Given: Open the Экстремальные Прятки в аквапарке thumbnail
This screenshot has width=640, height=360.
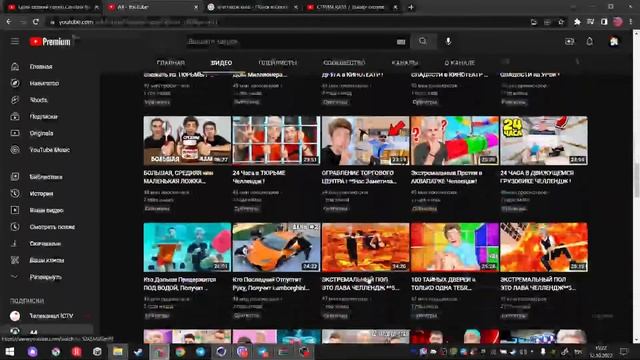Looking at the screenshot, I should [x=455, y=140].
